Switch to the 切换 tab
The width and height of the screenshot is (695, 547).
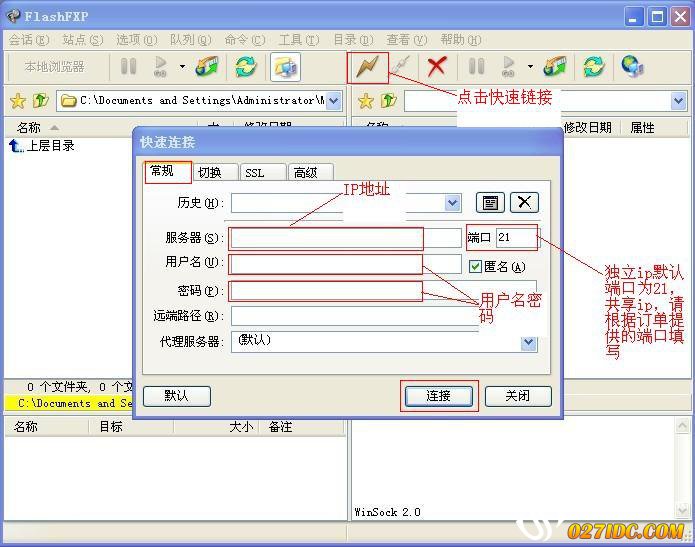pyautogui.click(x=215, y=172)
